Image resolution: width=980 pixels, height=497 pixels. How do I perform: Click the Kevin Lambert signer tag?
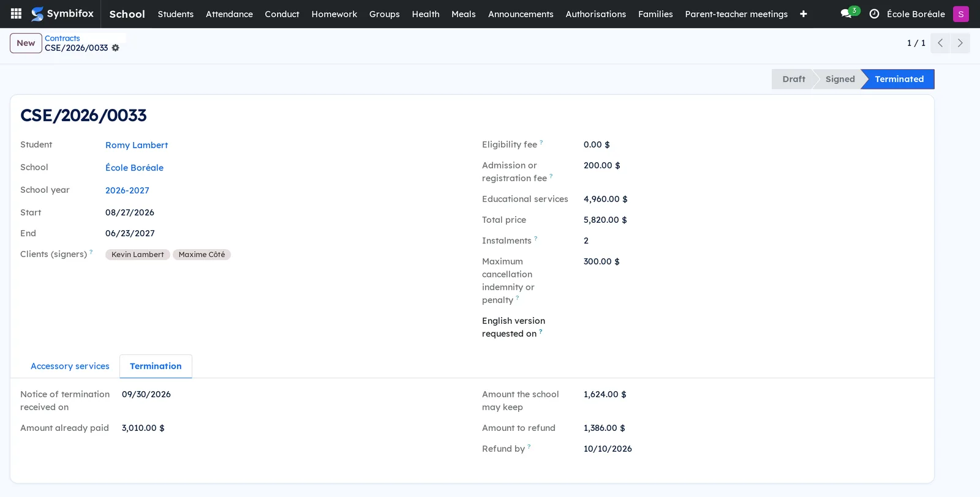138,255
